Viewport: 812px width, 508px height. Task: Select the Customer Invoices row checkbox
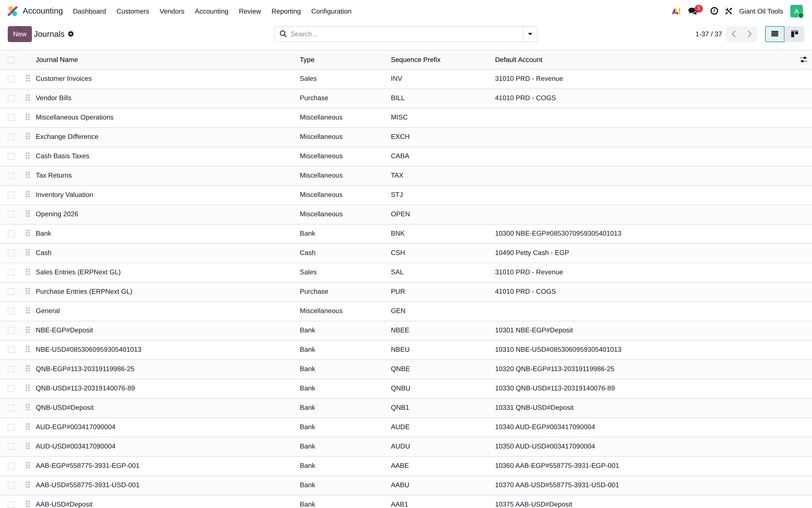click(11, 79)
